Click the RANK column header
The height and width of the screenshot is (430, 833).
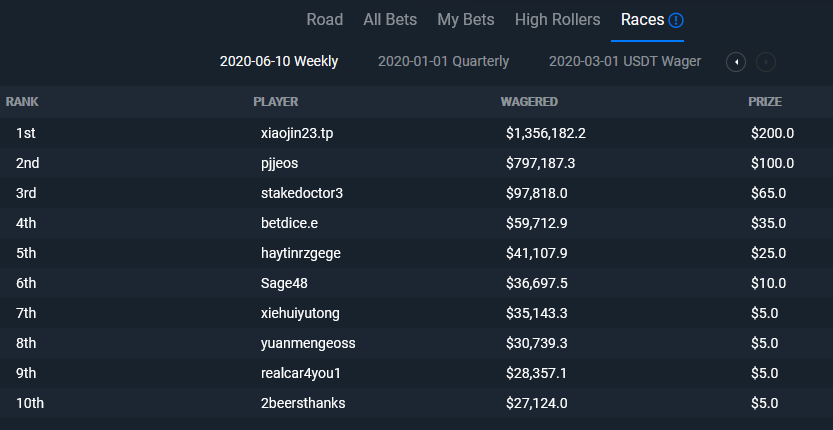click(22, 102)
